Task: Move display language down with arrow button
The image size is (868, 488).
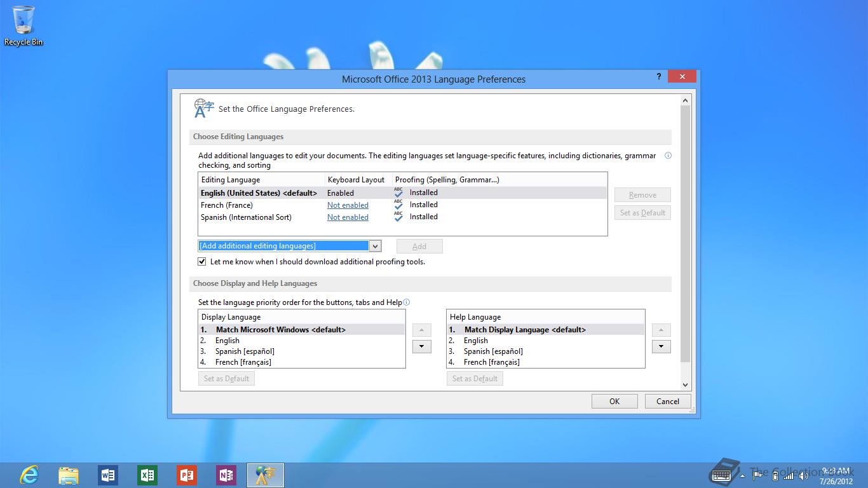Action: click(422, 347)
